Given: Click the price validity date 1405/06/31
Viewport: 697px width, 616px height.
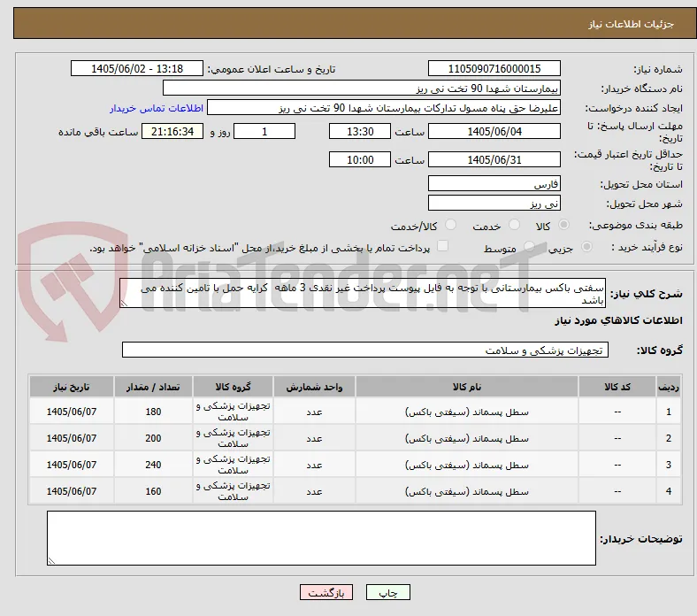Looking at the screenshot, I should [494, 159].
